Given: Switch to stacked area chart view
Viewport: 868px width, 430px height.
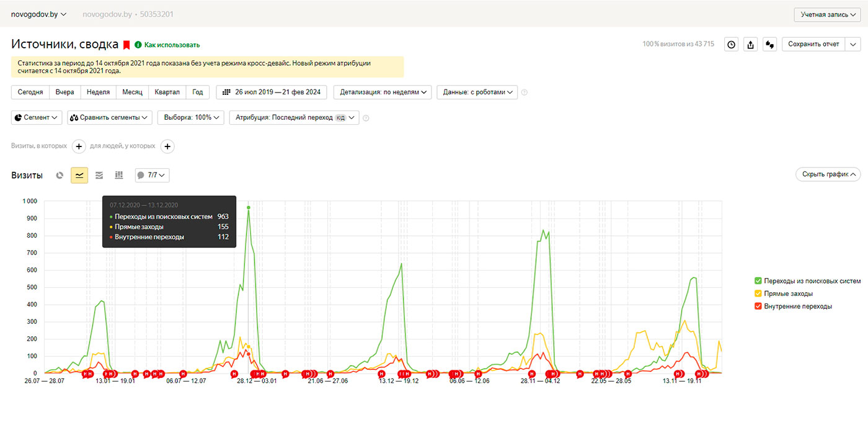Looking at the screenshot, I should (99, 176).
